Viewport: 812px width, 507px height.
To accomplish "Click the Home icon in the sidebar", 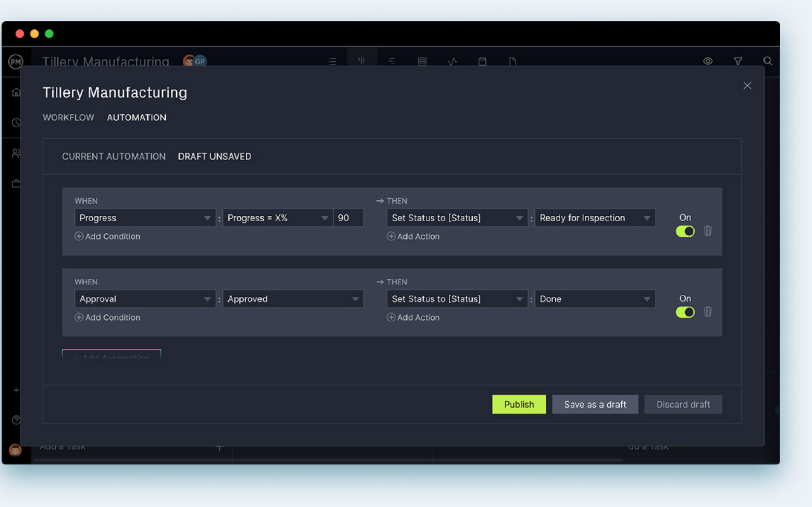I will [16, 92].
